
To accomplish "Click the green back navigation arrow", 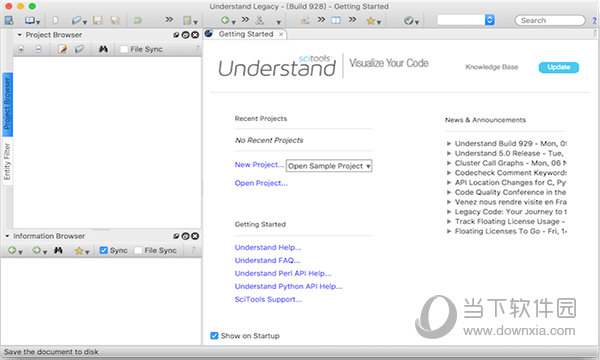I will (225, 20).
